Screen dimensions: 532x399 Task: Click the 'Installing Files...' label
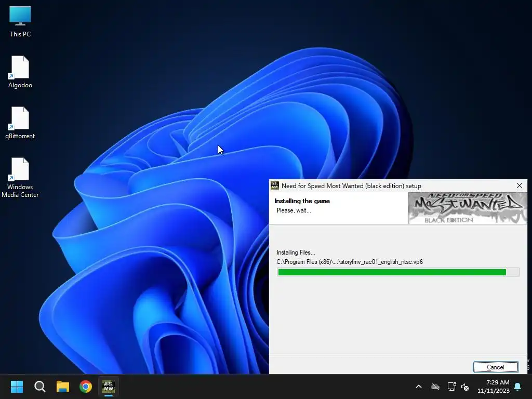pyautogui.click(x=296, y=252)
